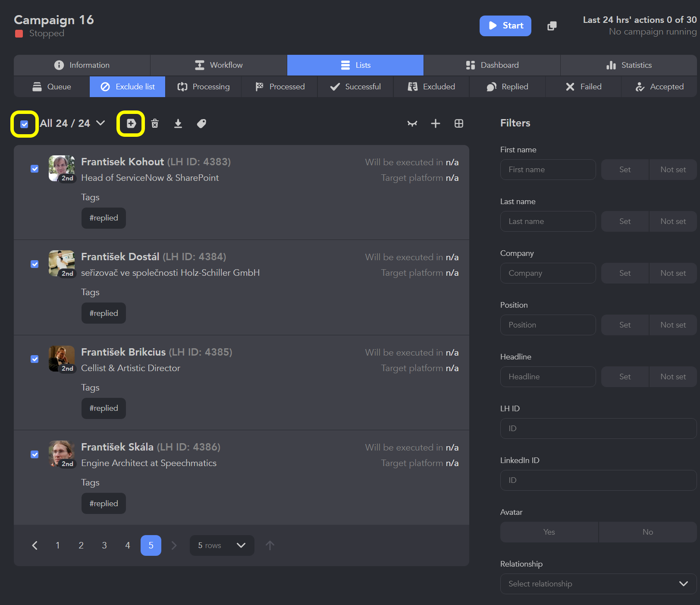Go to page 3 in pagination
Viewport: 700px width, 605px height.
click(104, 545)
